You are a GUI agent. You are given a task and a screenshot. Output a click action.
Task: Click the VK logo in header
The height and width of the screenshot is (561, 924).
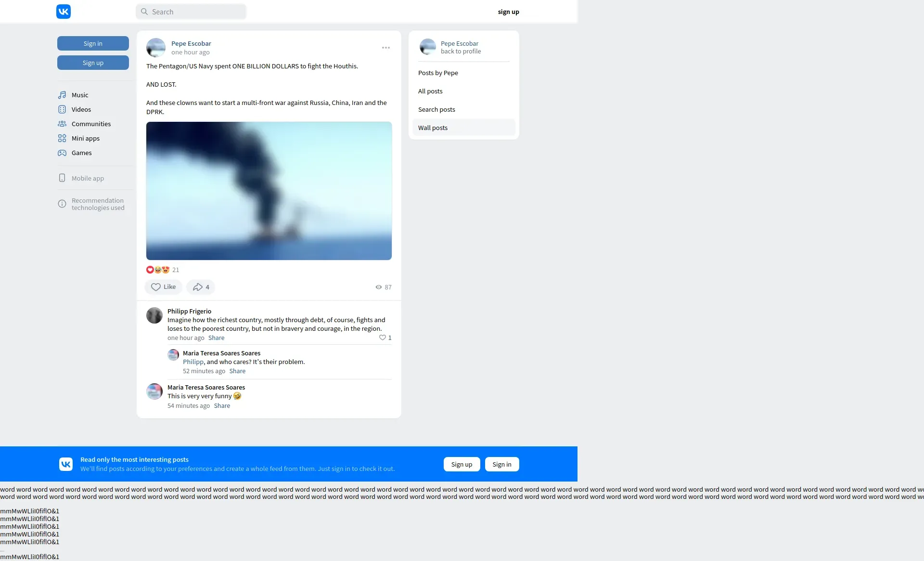point(63,12)
